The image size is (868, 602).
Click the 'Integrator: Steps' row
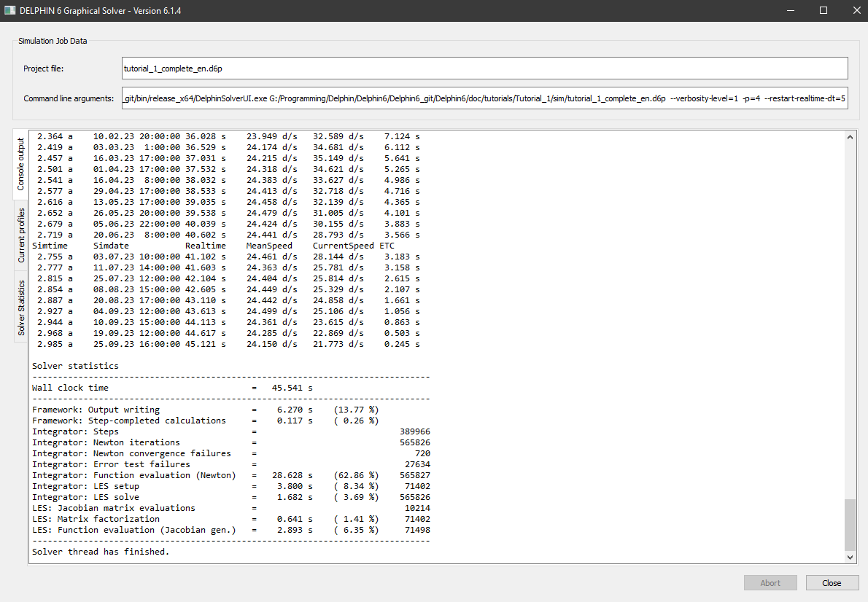[x=230, y=431]
